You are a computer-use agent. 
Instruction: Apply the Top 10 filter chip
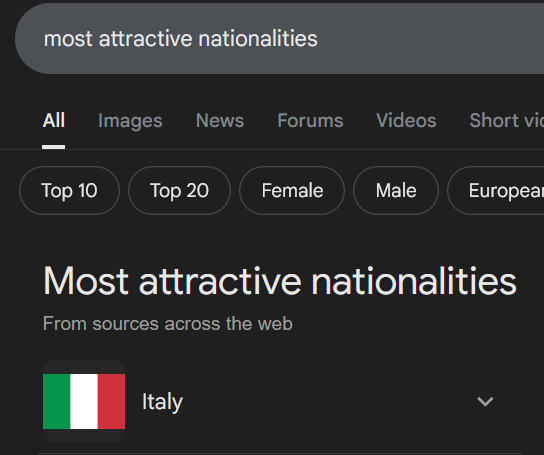(69, 191)
